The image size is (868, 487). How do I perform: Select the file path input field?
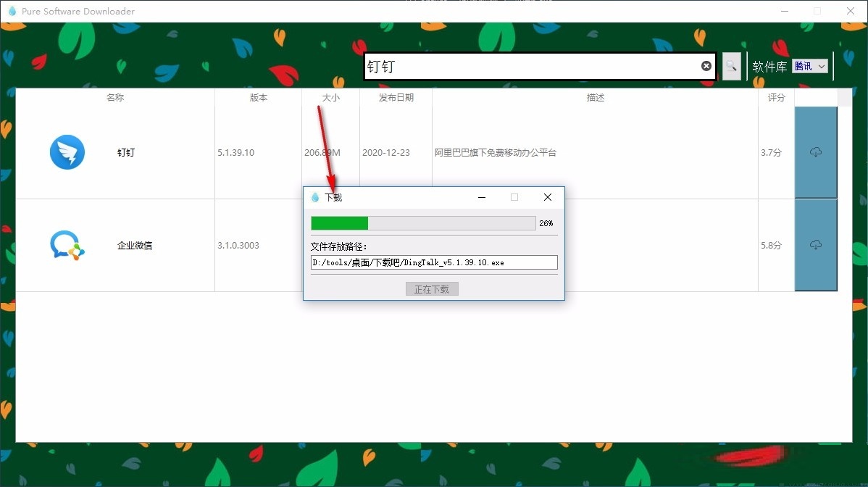(433, 262)
